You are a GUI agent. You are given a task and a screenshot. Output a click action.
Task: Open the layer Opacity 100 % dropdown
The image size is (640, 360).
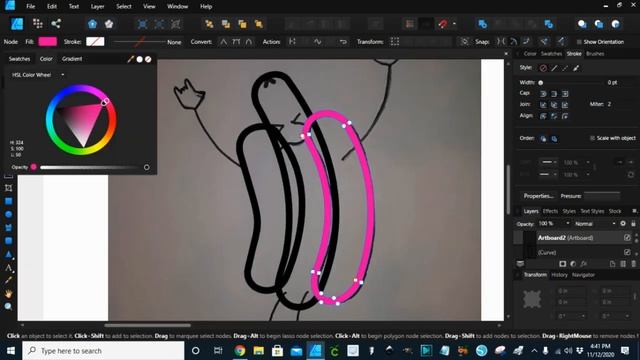point(568,224)
